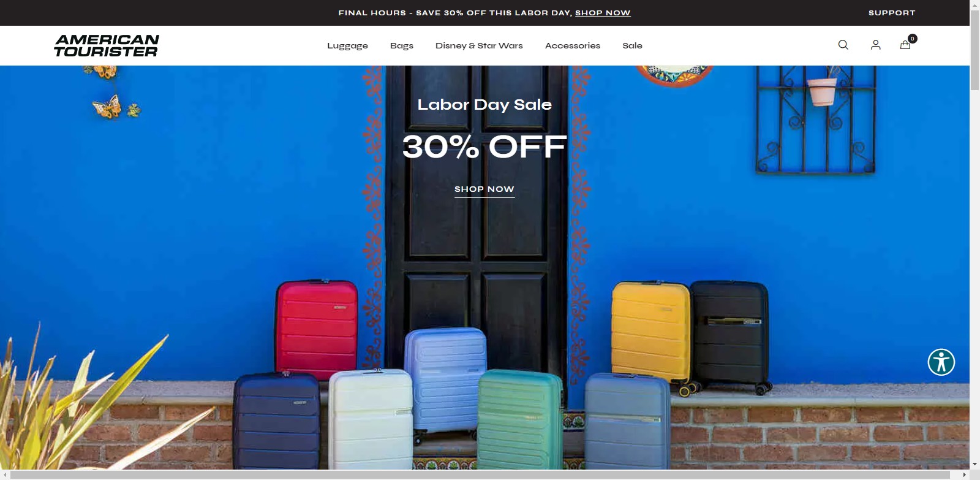Screen dimensions: 980x480
Task: Open the Disney & Star Wars menu
Action: [479, 45]
